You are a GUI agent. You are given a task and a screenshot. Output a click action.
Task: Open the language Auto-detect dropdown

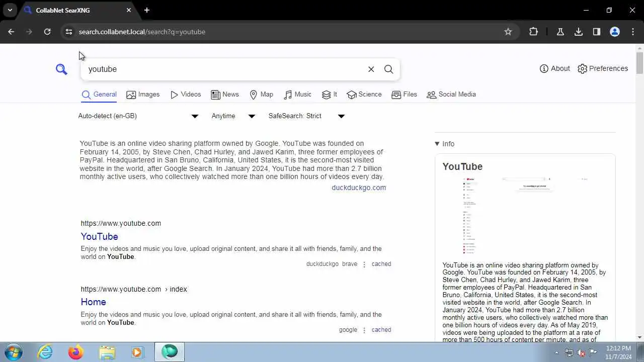[138, 116]
